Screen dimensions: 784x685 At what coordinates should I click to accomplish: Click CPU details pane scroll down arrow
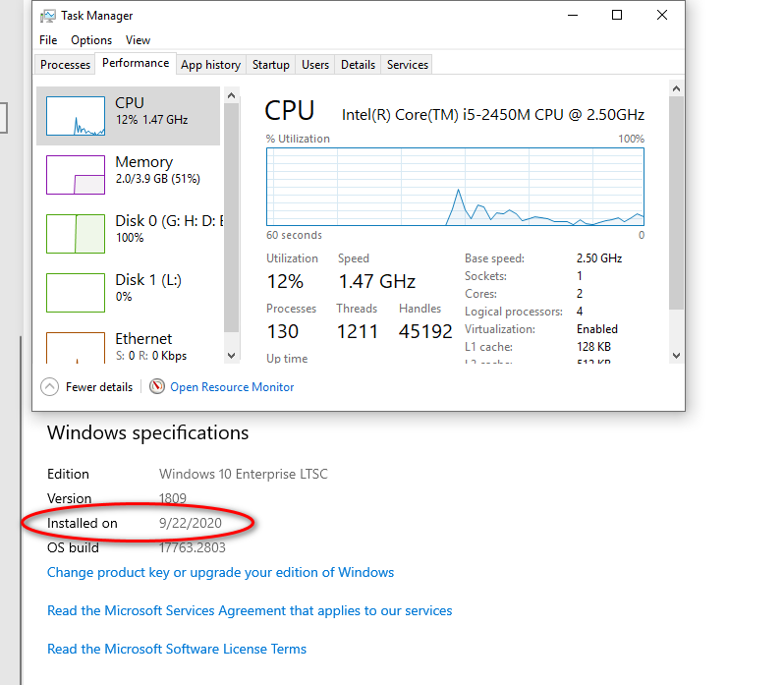[676, 356]
